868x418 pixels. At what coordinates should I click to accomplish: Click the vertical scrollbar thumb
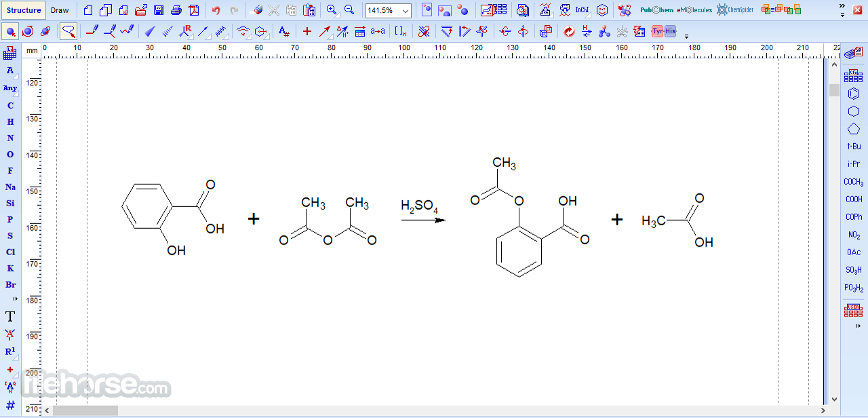click(x=834, y=90)
